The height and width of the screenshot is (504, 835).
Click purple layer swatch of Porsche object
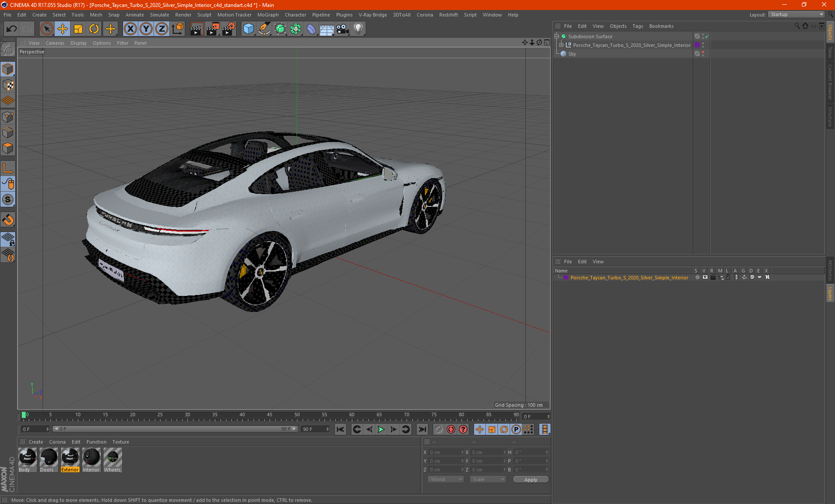[x=697, y=45]
